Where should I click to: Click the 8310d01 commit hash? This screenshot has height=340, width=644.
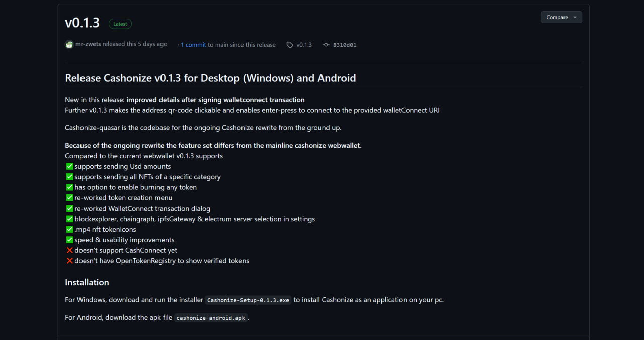[x=345, y=45]
